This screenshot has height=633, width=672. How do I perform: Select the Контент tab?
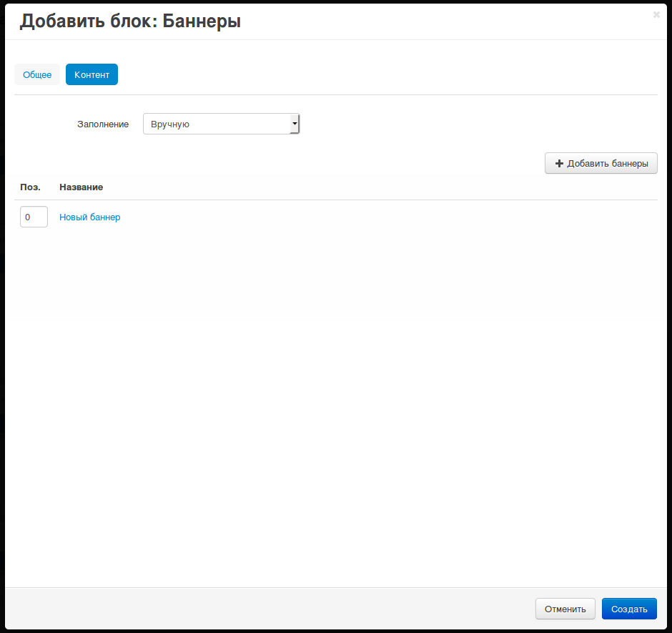tap(92, 74)
